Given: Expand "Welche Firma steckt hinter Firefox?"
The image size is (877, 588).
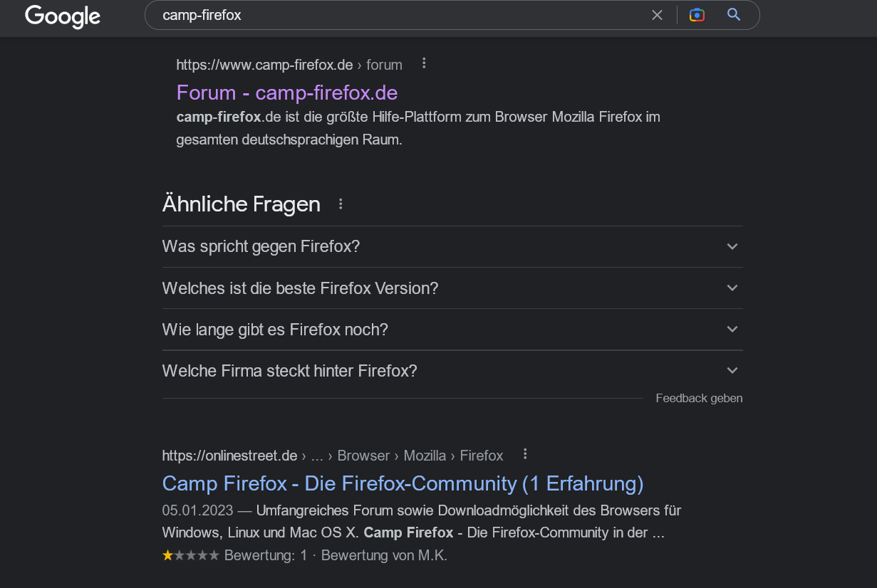Looking at the screenshot, I should [732, 370].
